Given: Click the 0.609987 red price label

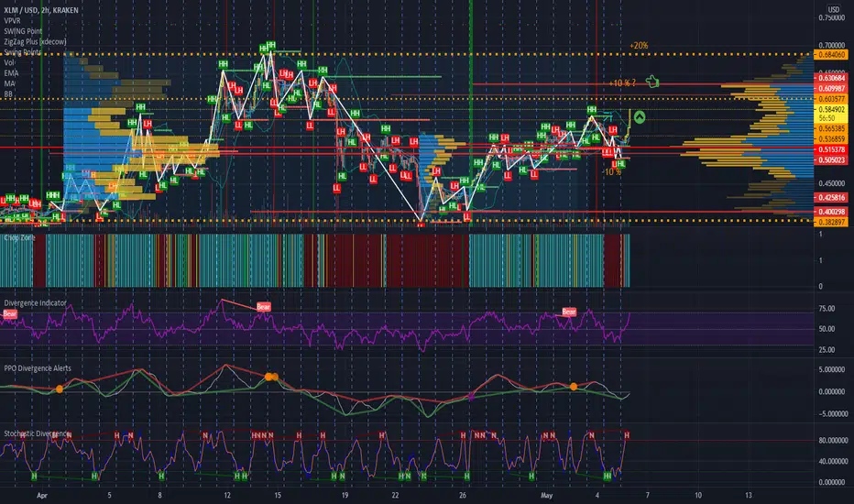Looking at the screenshot, I should [x=831, y=88].
